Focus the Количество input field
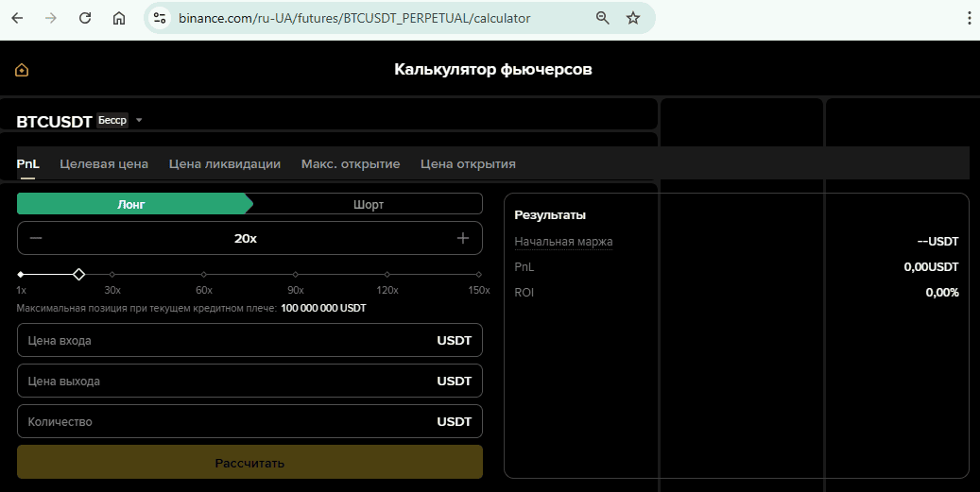The height and width of the screenshot is (492, 980). pos(250,421)
